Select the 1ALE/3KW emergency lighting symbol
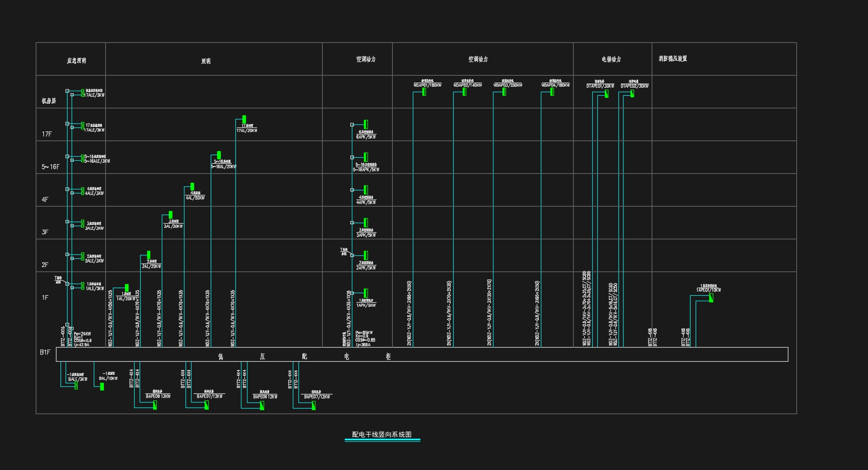The height and width of the screenshot is (470, 868). tap(83, 286)
